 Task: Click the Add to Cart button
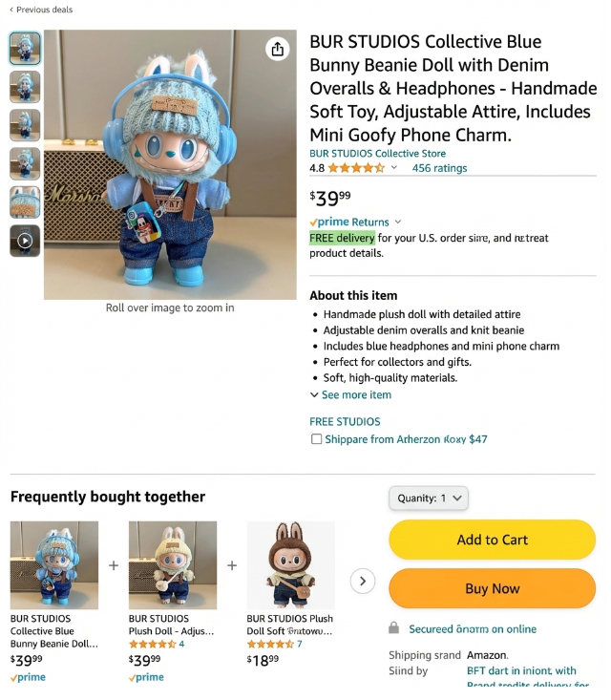(x=493, y=540)
